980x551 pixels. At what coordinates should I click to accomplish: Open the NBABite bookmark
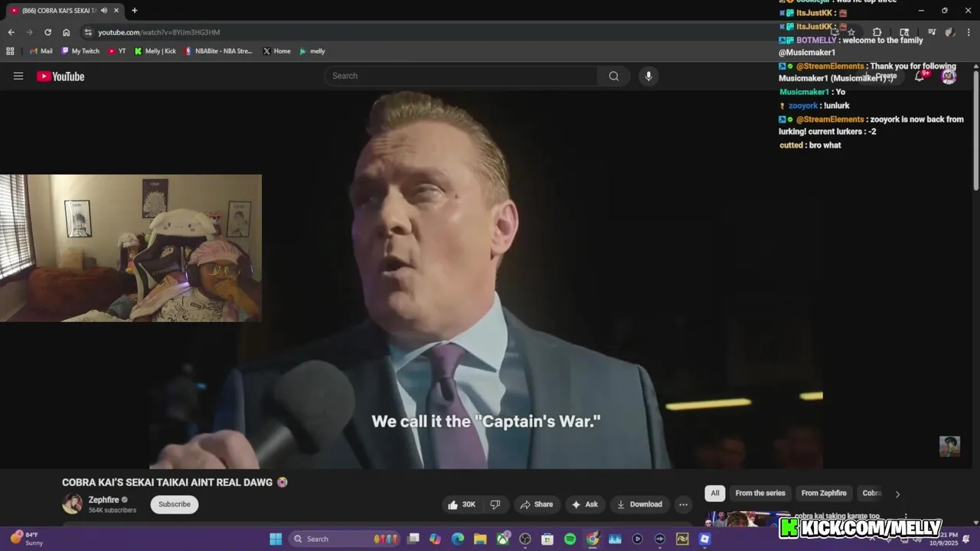tap(218, 51)
